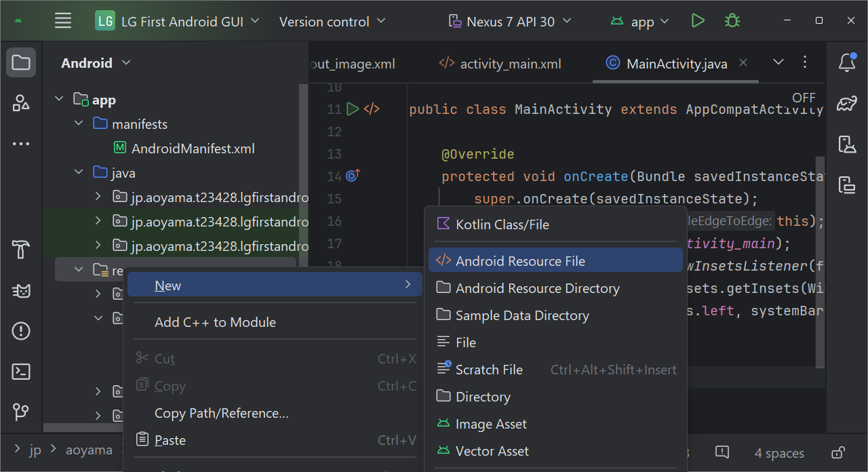Open the Android project view dropdown
Image resolution: width=868 pixels, height=472 pixels.
click(96, 63)
